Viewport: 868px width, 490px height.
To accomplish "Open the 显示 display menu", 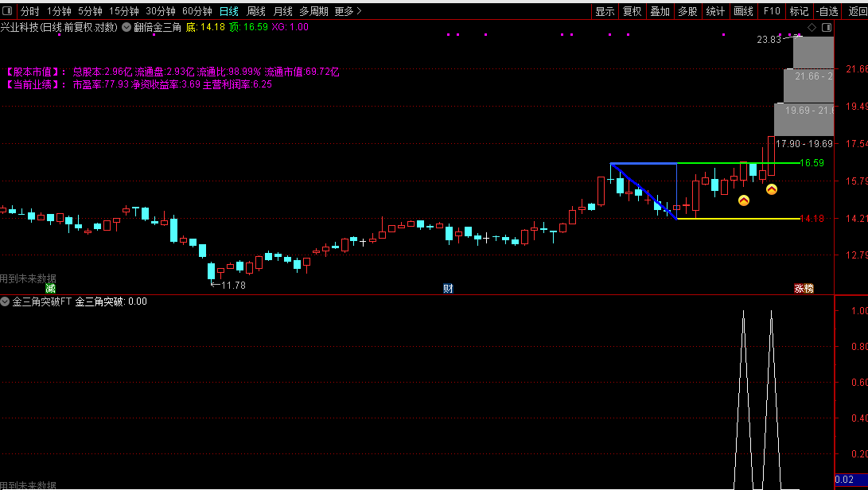I will click(x=605, y=11).
